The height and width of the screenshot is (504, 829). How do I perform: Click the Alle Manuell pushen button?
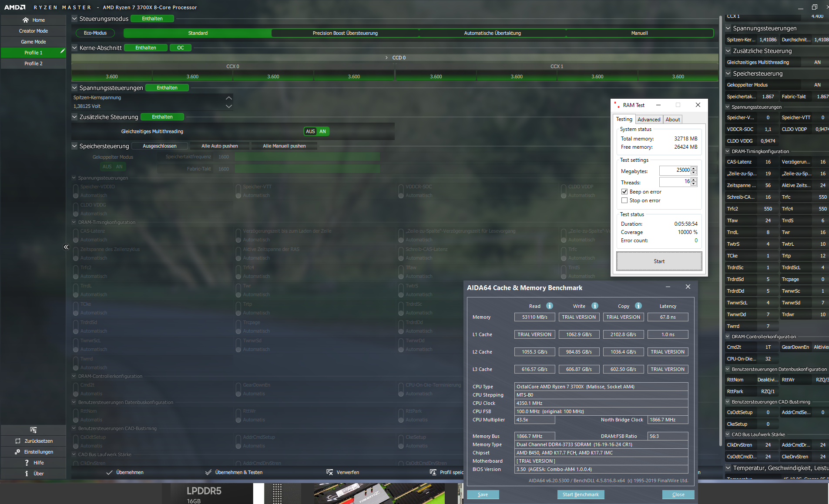click(284, 146)
